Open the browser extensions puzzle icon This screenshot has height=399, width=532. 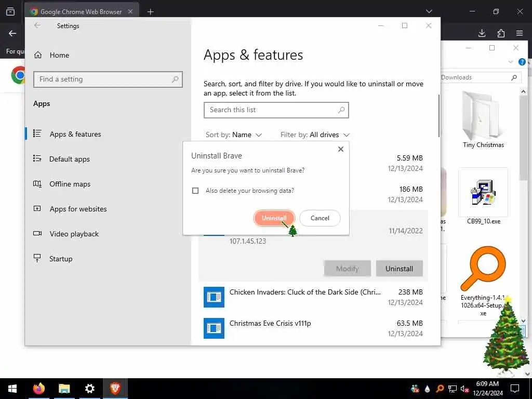coord(501,33)
